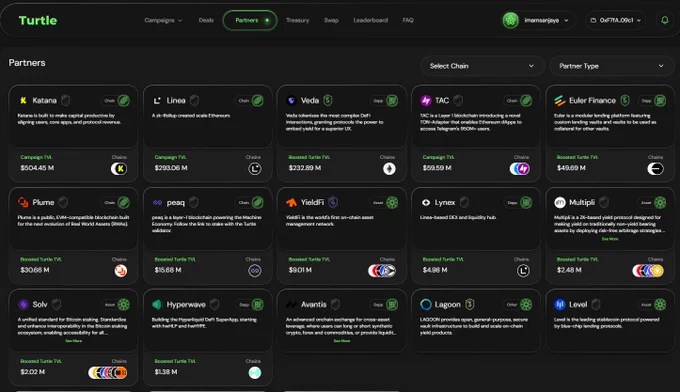Open the Katana partner name

coord(44,101)
